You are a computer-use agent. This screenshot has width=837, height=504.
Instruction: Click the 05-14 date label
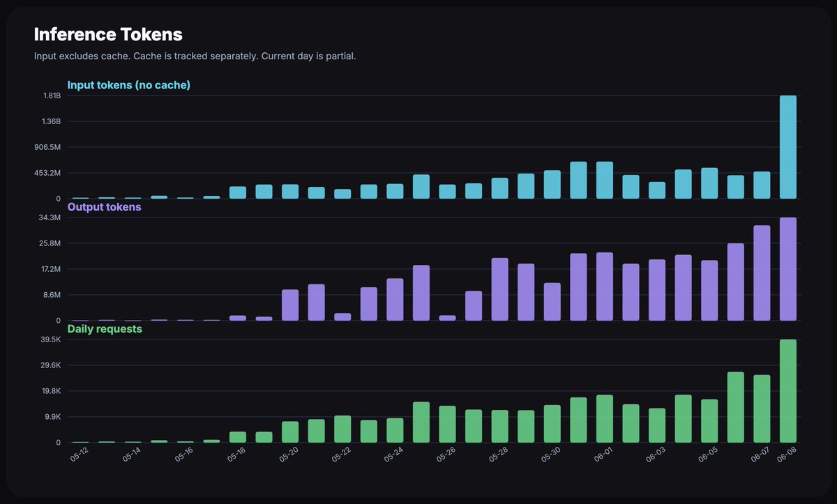pyautogui.click(x=131, y=455)
